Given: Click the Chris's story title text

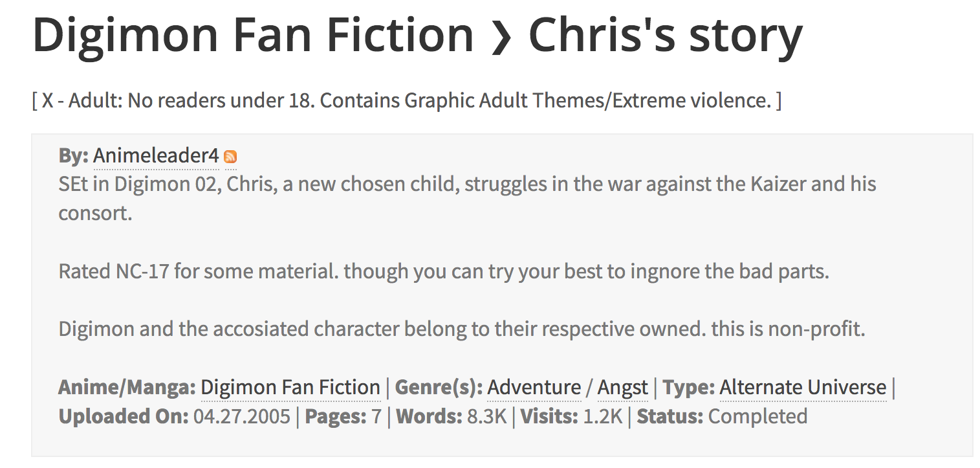Looking at the screenshot, I should [x=666, y=35].
